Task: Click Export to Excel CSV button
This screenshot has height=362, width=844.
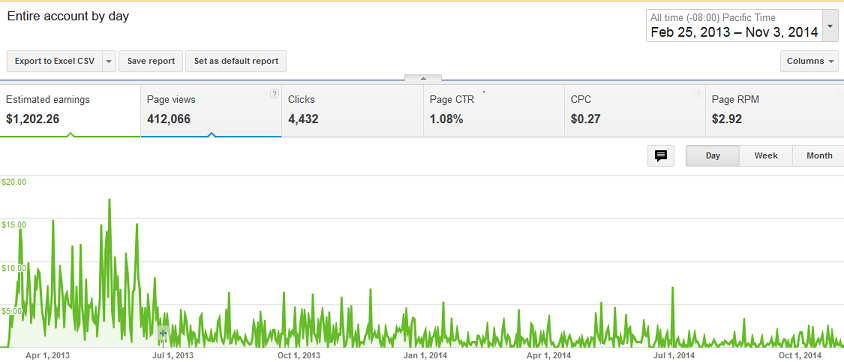Action: pos(55,61)
